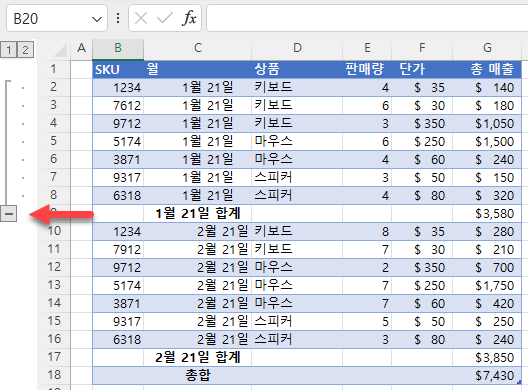Viewport: 528px width, 390px height.
Task: Click the 상품 header cell
Action: click(297, 70)
